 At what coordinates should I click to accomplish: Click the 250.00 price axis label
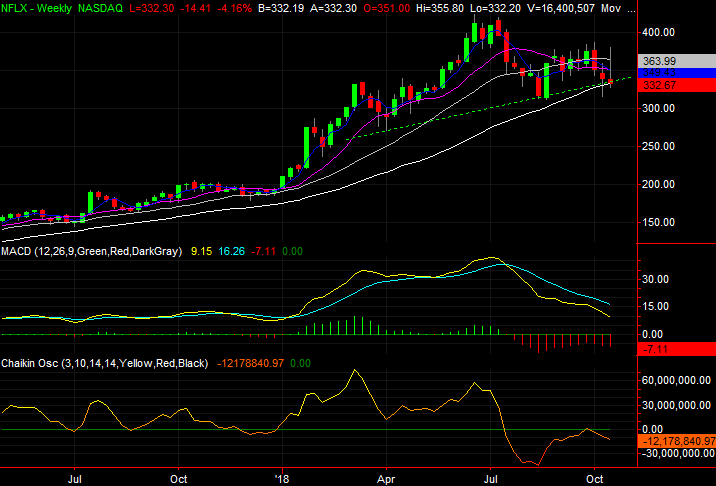point(658,146)
